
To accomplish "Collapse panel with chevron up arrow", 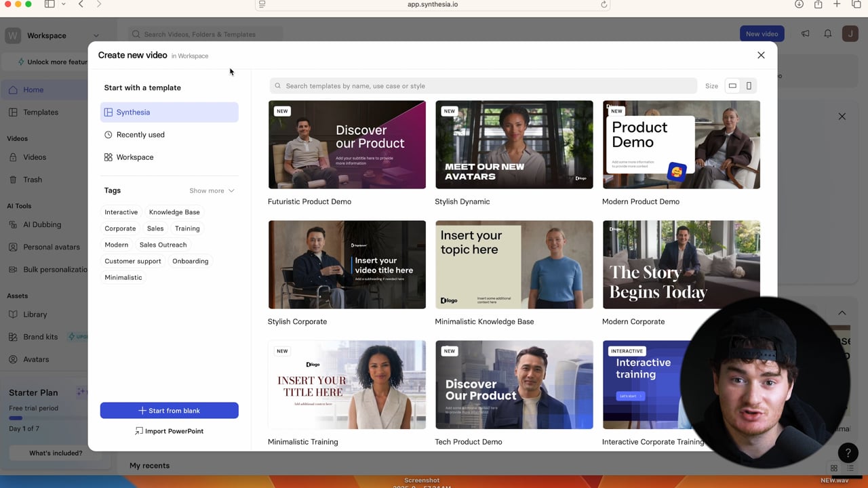I will click(x=842, y=313).
